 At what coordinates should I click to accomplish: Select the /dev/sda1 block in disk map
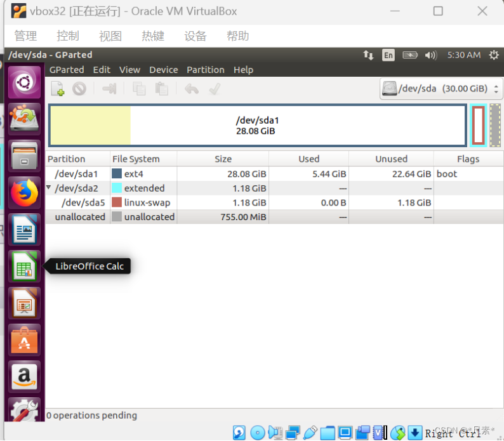(x=258, y=126)
